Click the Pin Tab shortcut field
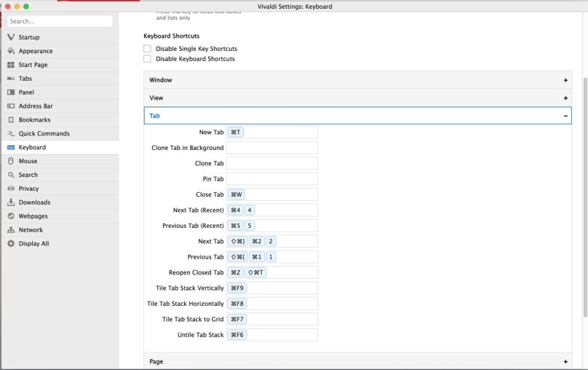This screenshot has width=588, height=370. [x=272, y=179]
